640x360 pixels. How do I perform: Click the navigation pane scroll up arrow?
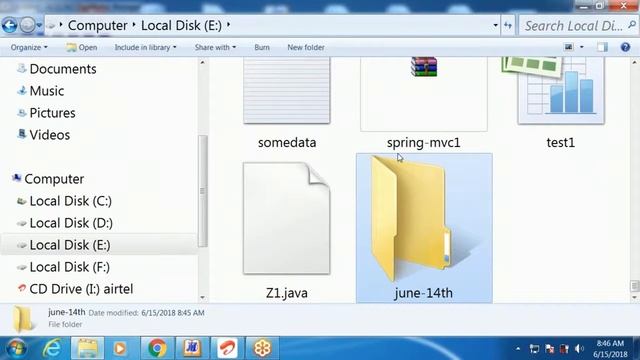point(202,62)
